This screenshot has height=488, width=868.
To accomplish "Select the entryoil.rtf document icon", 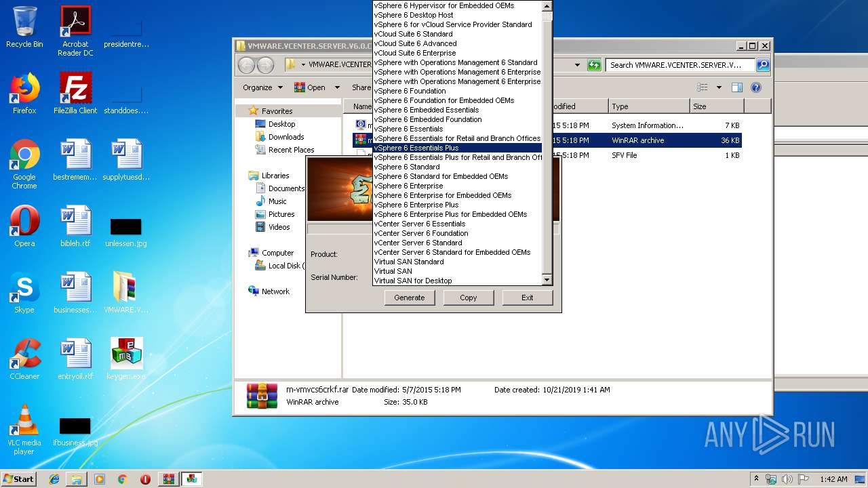I will (75, 359).
